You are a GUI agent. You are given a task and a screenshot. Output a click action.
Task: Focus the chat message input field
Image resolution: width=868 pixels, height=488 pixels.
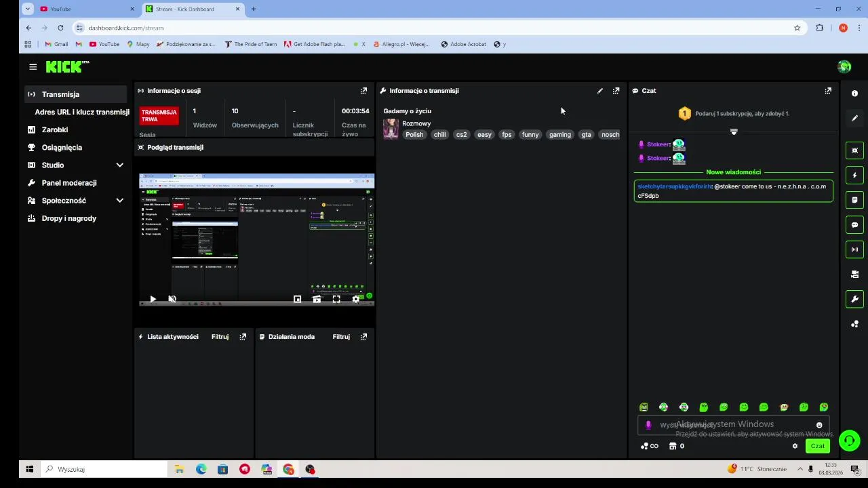(x=733, y=425)
